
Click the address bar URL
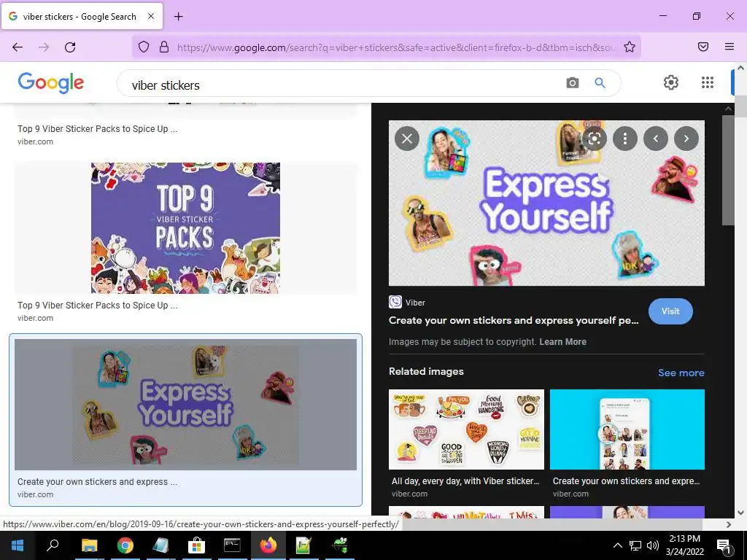tap(395, 47)
